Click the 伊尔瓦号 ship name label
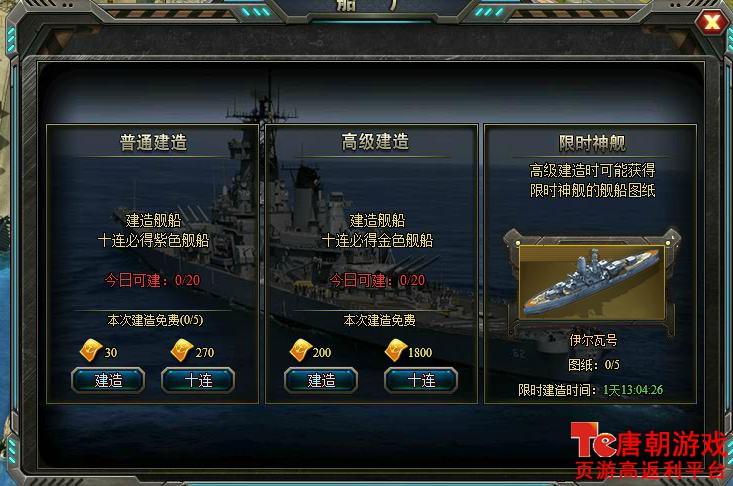This screenshot has height=486, width=733. pos(593,340)
